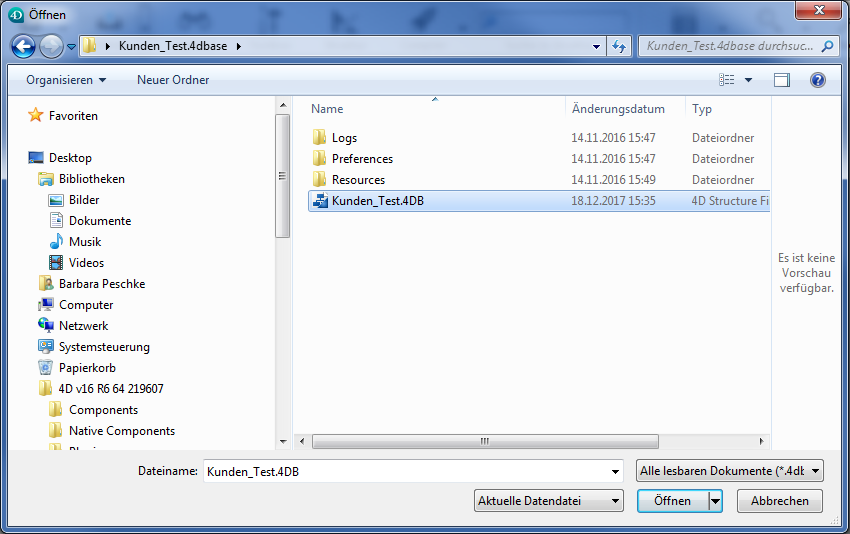Click Neuer Ordner in the toolbar
850x534 pixels.
pyautogui.click(x=173, y=80)
